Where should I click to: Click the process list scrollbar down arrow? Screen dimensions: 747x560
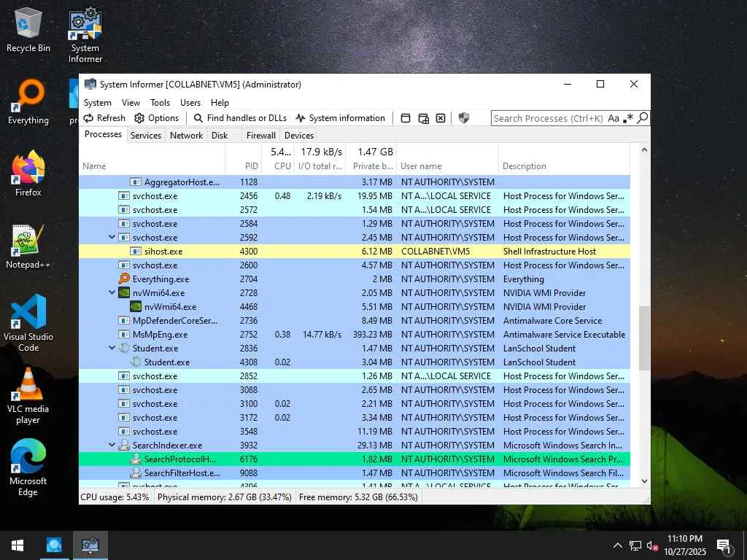[x=644, y=481]
